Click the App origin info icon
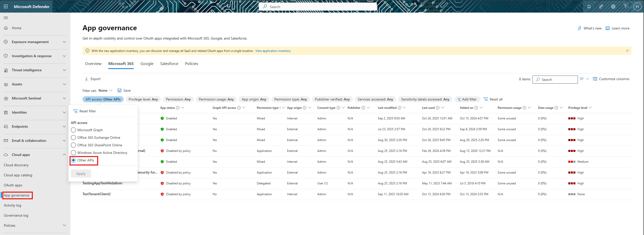Screen dimensions: 644x235 pyautogui.click(x=304, y=108)
